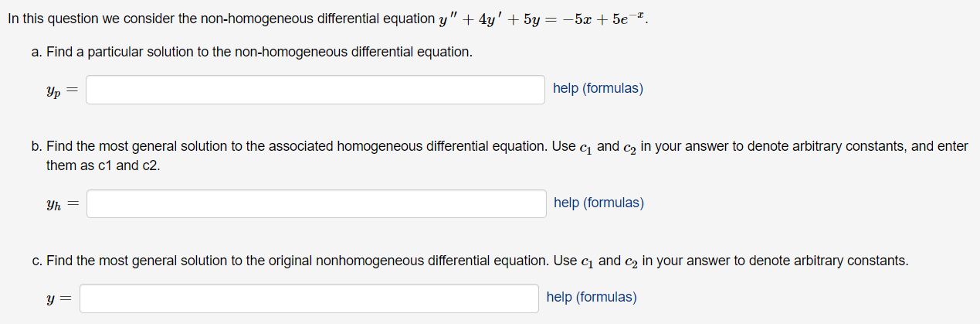
Task: Click the y equals label in part c
Action: (x=59, y=298)
